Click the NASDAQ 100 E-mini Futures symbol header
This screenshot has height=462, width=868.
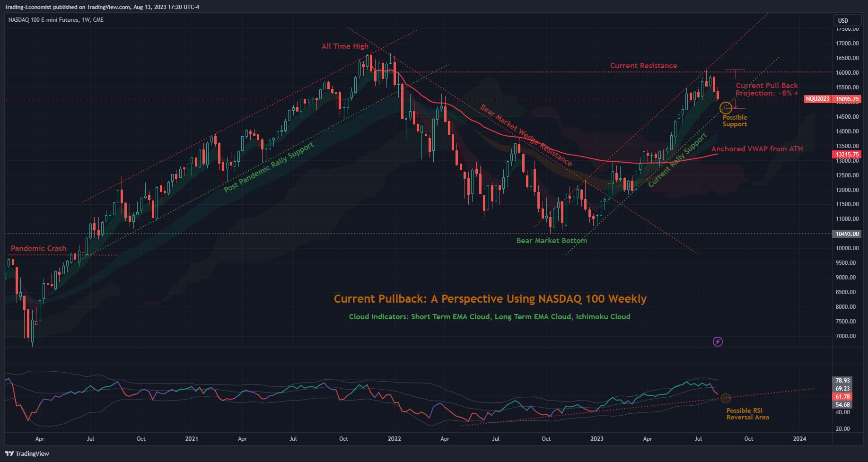(x=56, y=20)
